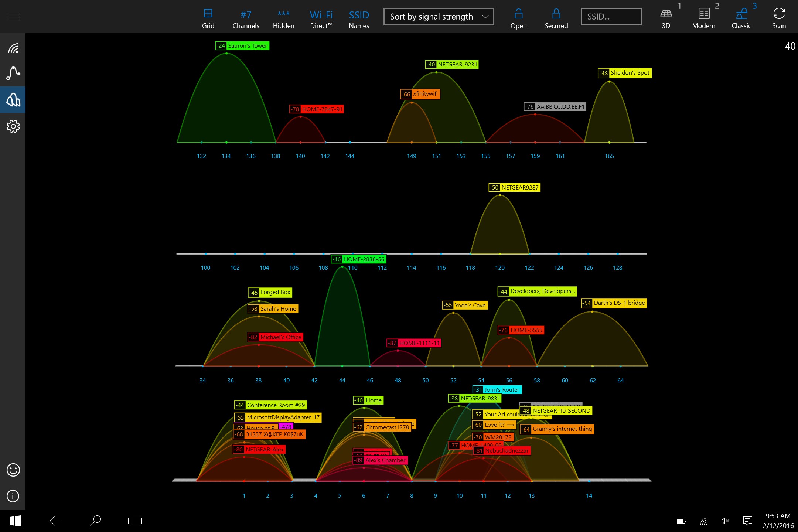Toggle Hidden networks display
The image size is (798, 532).
(283, 18)
